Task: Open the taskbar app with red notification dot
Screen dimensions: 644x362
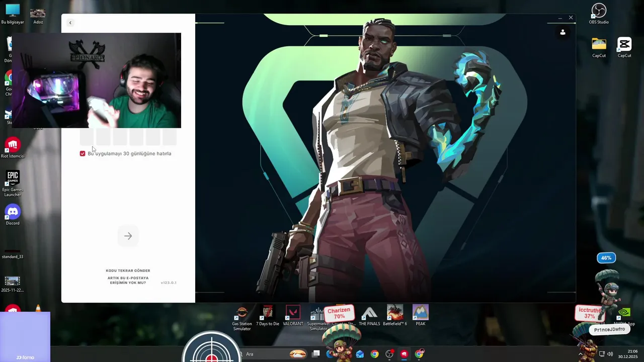Action: [389, 354]
